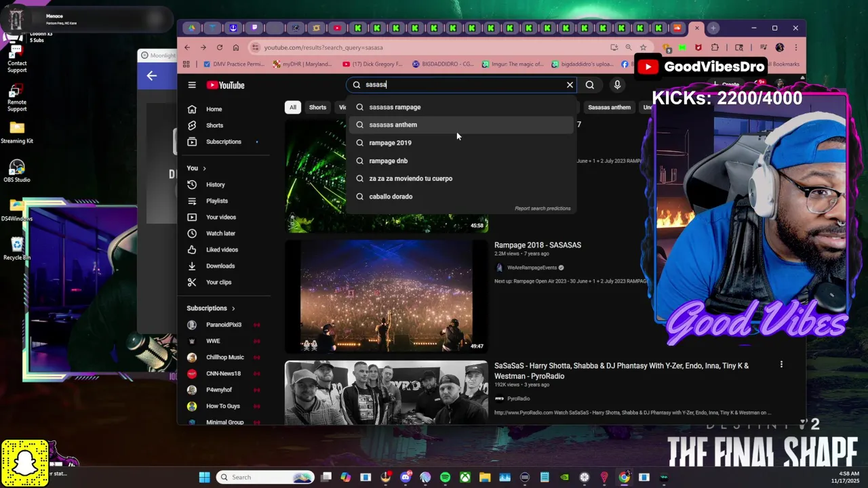Open Subscriptions in the sidebar
Viewport: 868px width, 488px height.
pyautogui.click(x=224, y=142)
